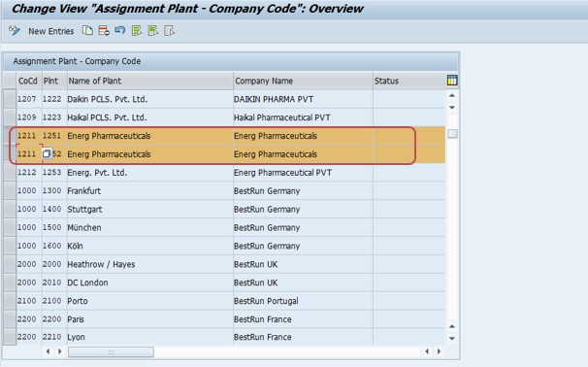Select the row selector for Köln
Image resolution: width=588 pixels, height=367 pixels.
click(x=10, y=247)
